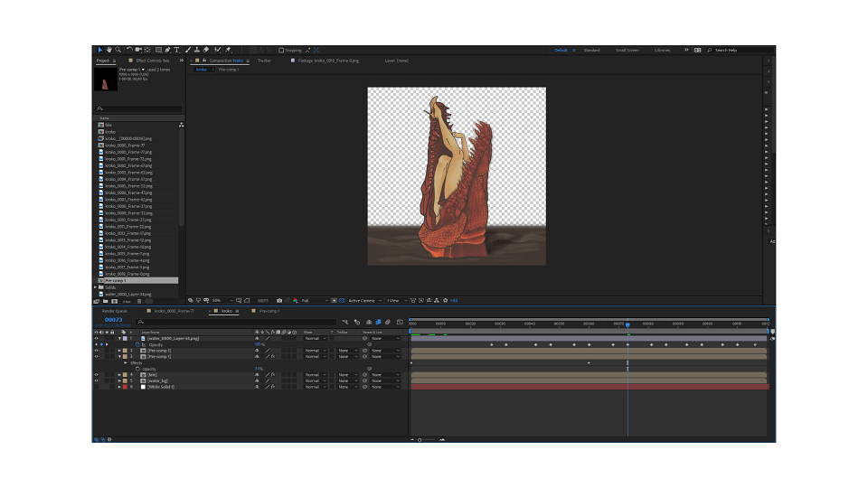Screen dimensions: 868x488
Task: Click the Project panel search field
Action: [x=138, y=109]
